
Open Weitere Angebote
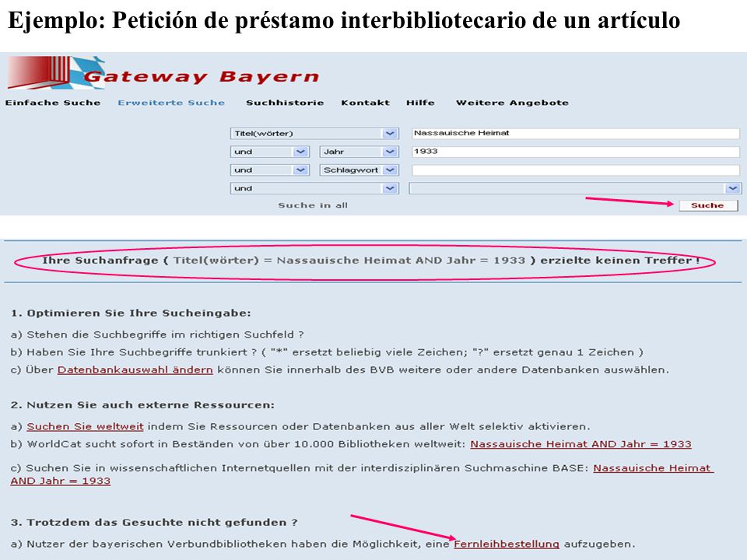[x=512, y=103]
